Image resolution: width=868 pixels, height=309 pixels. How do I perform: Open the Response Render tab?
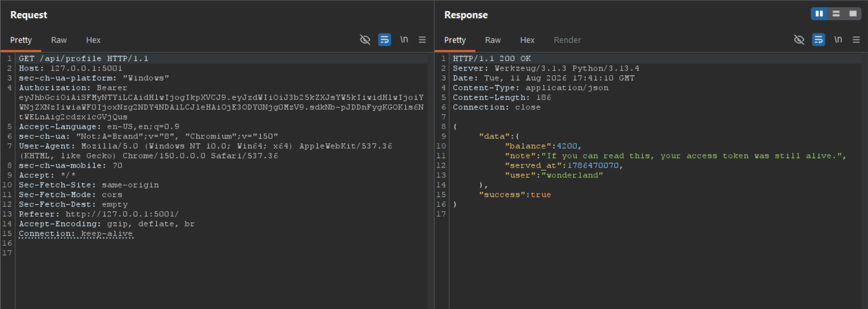[x=567, y=40]
